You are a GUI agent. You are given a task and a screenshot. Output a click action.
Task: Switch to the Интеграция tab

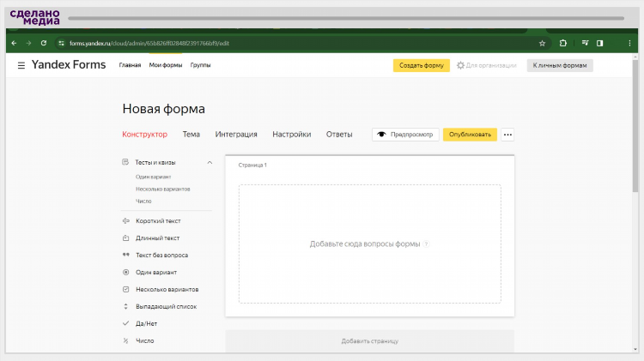click(236, 134)
